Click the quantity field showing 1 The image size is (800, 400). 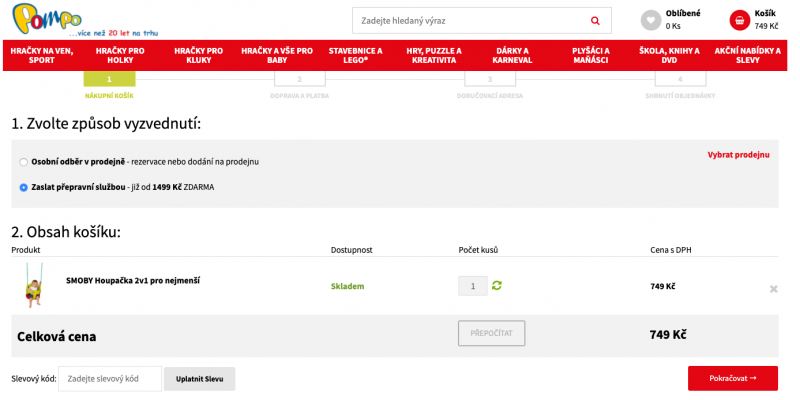point(473,286)
